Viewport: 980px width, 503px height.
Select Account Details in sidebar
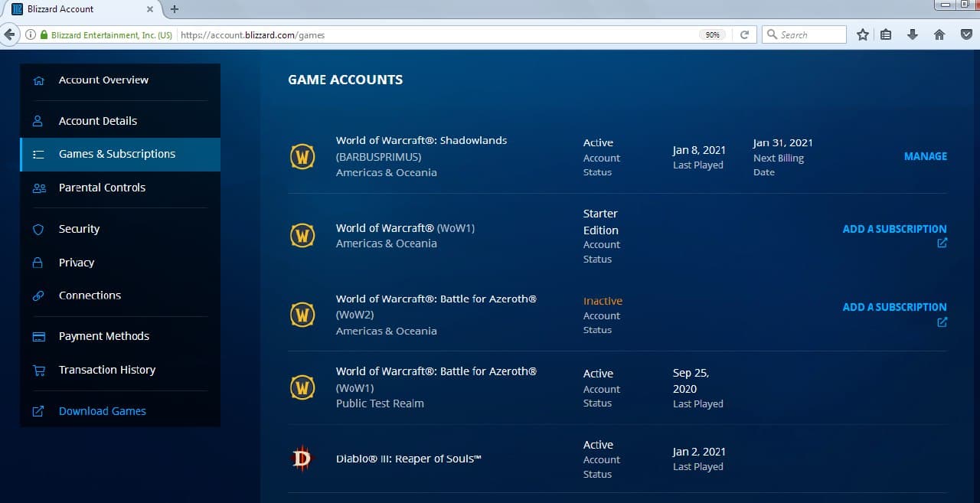[x=98, y=121]
